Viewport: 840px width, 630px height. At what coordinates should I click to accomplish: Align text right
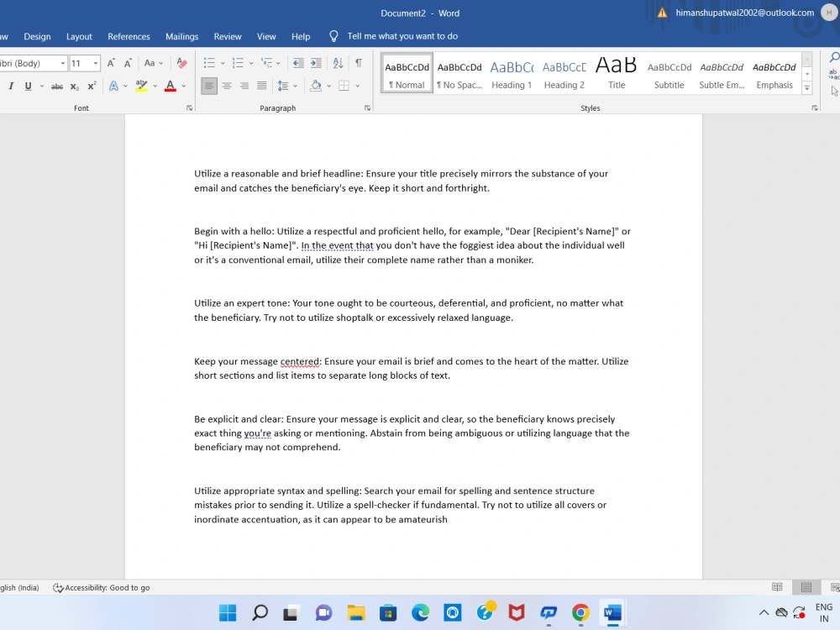(244, 86)
